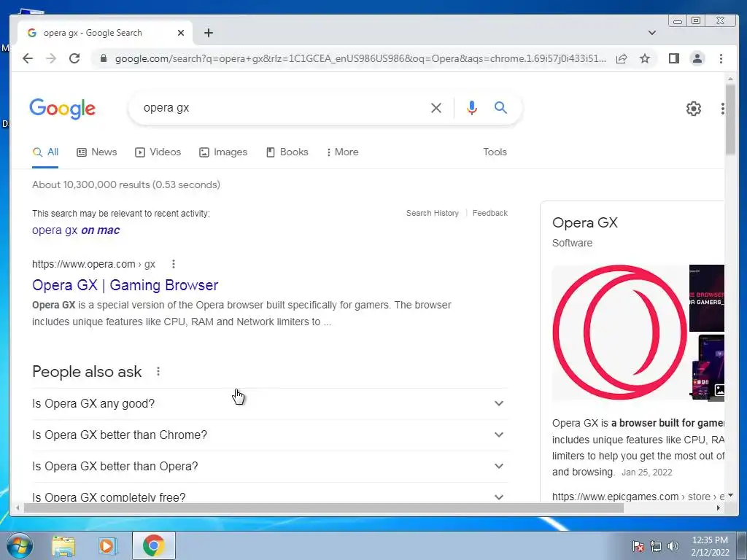Image resolution: width=747 pixels, height=560 pixels.
Task: Open the Action Center flag tray icon
Action: click(638, 546)
